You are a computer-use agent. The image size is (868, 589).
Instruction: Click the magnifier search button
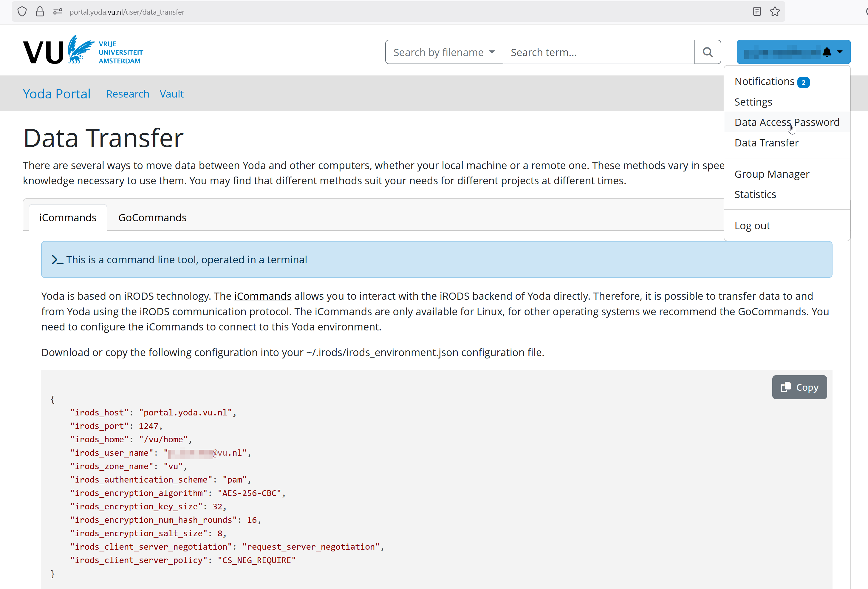click(x=707, y=52)
